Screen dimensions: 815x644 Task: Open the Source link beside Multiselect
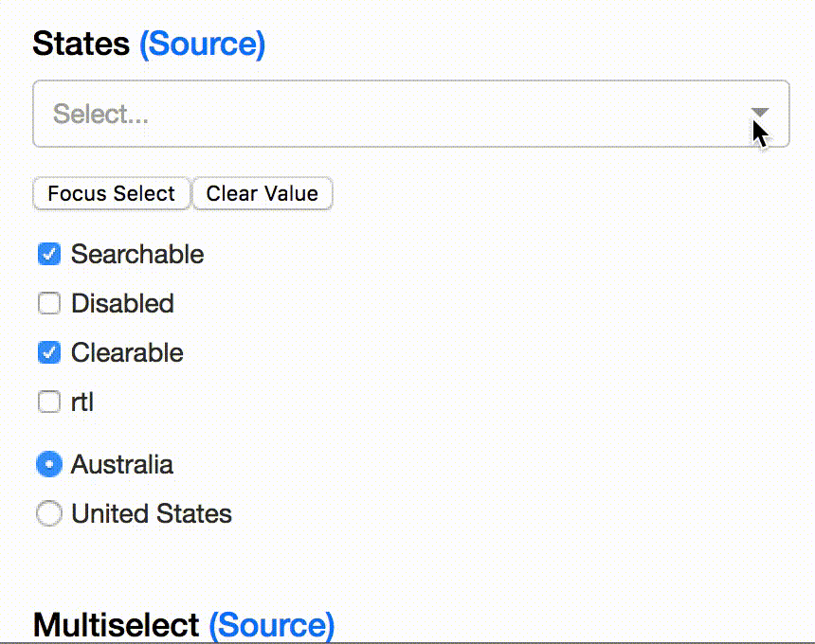(x=271, y=625)
